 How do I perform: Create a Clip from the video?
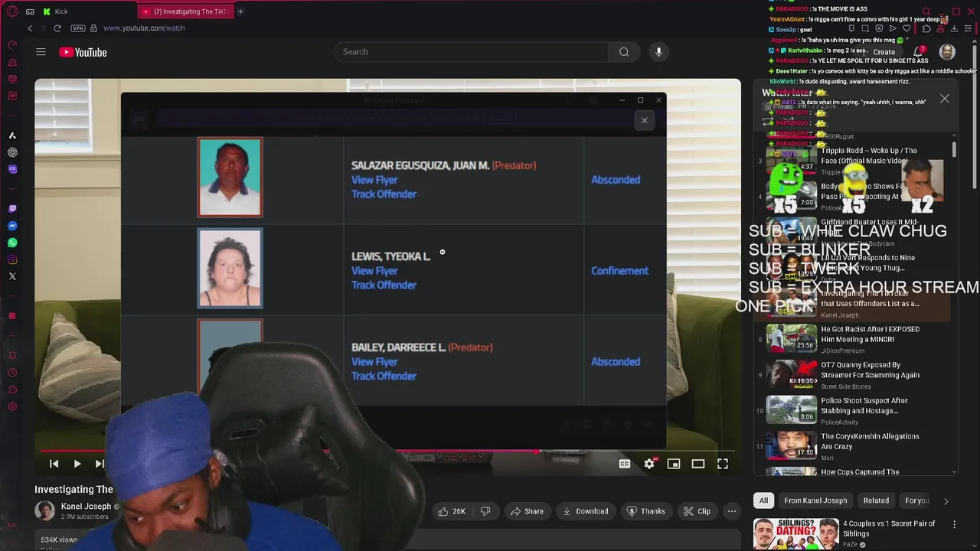click(697, 511)
